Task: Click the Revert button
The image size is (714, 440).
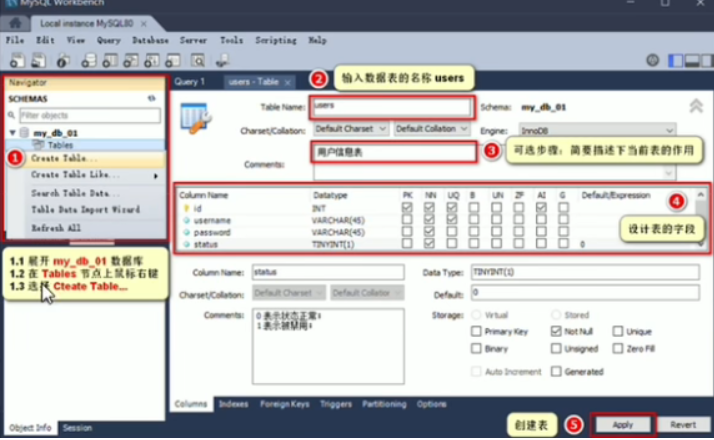Action: coord(683,425)
